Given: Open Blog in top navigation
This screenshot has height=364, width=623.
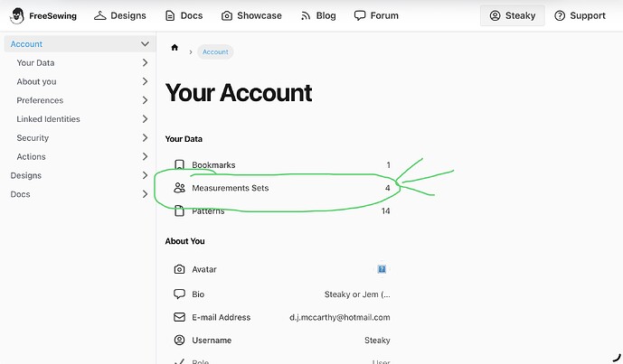Looking at the screenshot, I should point(318,16).
